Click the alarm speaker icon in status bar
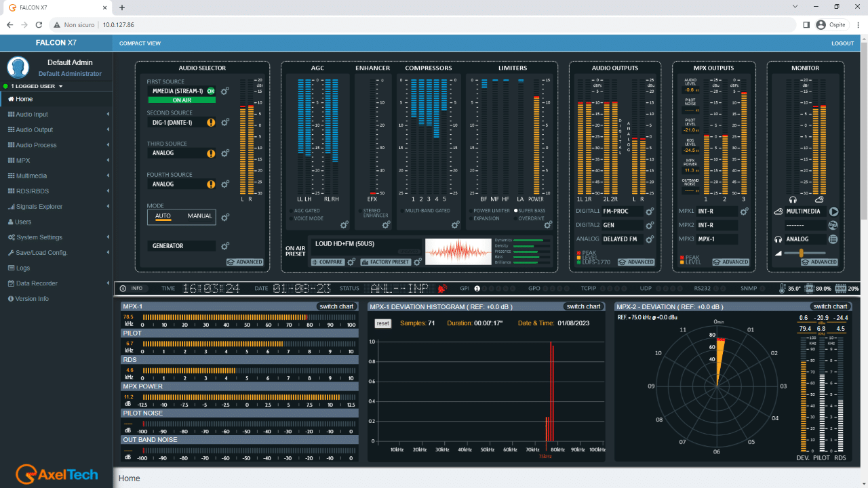Image resolution: width=868 pixels, height=488 pixels. pyautogui.click(x=442, y=288)
